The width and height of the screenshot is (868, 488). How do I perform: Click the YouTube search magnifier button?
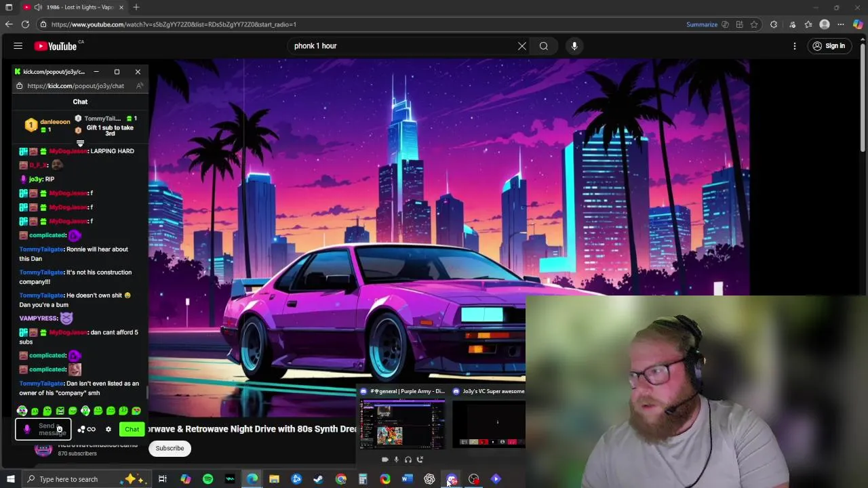(544, 46)
